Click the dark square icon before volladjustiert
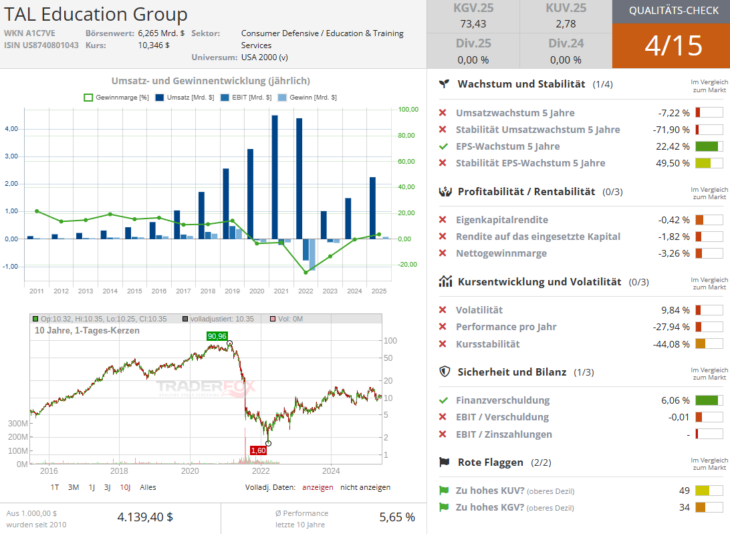The height and width of the screenshot is (534, 730). [x=185, y=319]
